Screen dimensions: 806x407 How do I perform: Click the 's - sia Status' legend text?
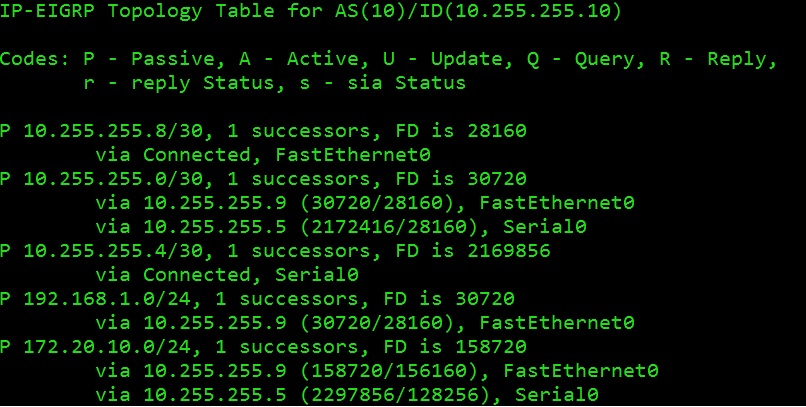tap(382, 83)
